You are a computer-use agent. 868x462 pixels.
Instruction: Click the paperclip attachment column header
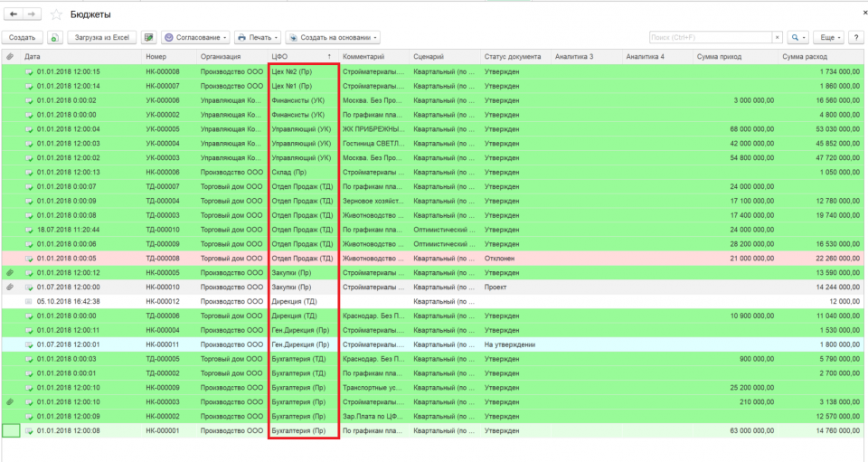tap(10, 57)
